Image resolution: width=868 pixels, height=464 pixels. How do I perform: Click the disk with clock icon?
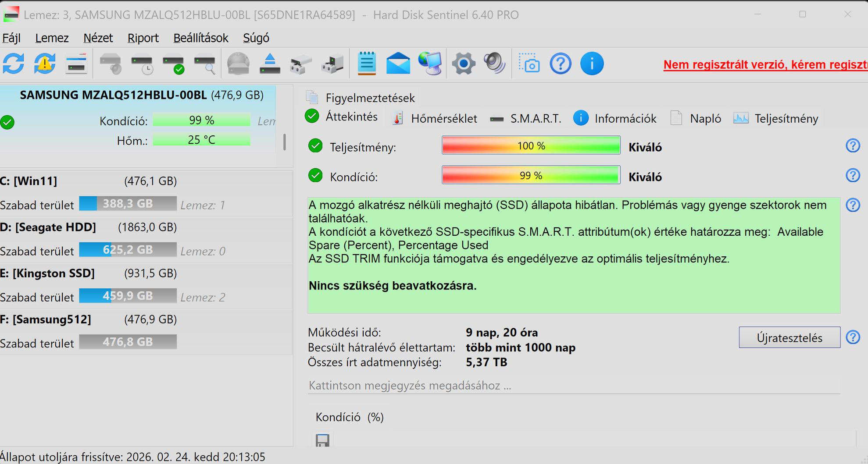pyautogui.click(x=142, y=64)
